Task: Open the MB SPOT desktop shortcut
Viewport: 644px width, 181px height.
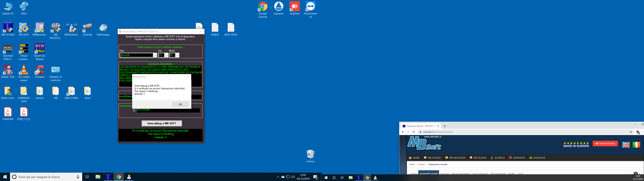Action: coord(23,28)
